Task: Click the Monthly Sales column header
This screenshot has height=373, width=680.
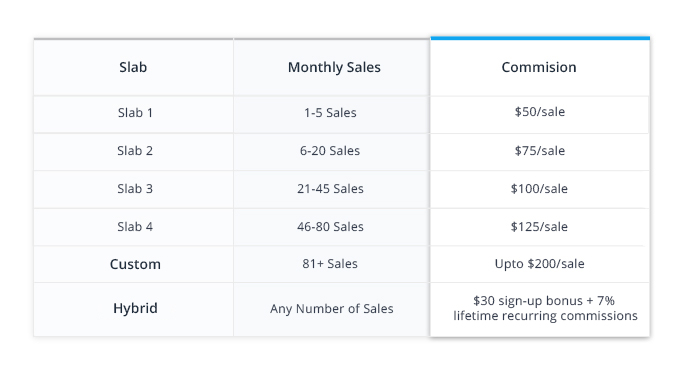Action: (334, 67)
